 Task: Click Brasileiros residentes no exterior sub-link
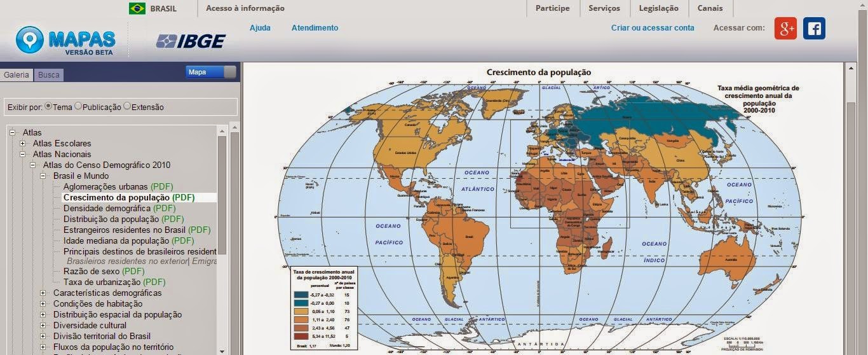127,261
